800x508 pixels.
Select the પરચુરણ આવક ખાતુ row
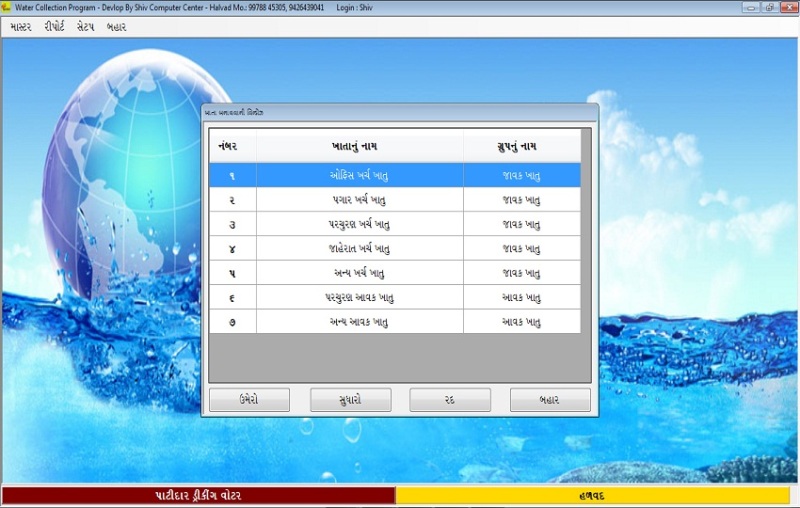coord(359,297)
